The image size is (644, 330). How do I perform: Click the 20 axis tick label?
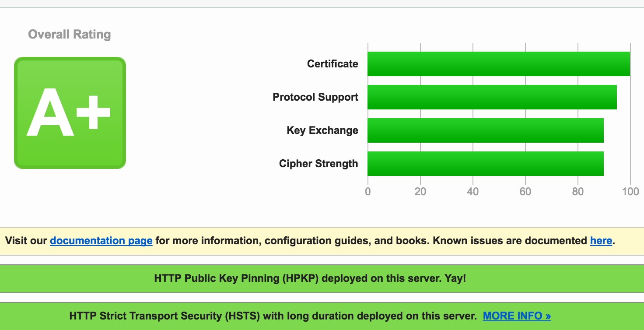(x=420, y=191)
